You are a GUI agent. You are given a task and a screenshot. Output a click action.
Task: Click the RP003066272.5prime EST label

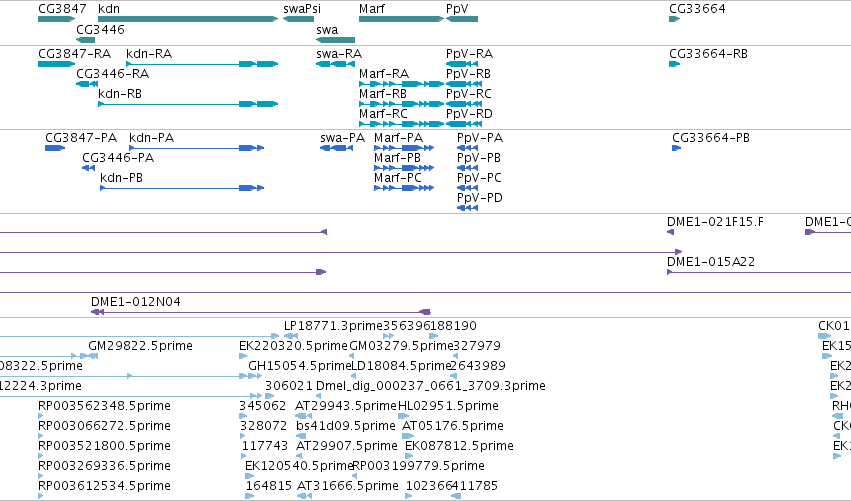click(104, 426)
